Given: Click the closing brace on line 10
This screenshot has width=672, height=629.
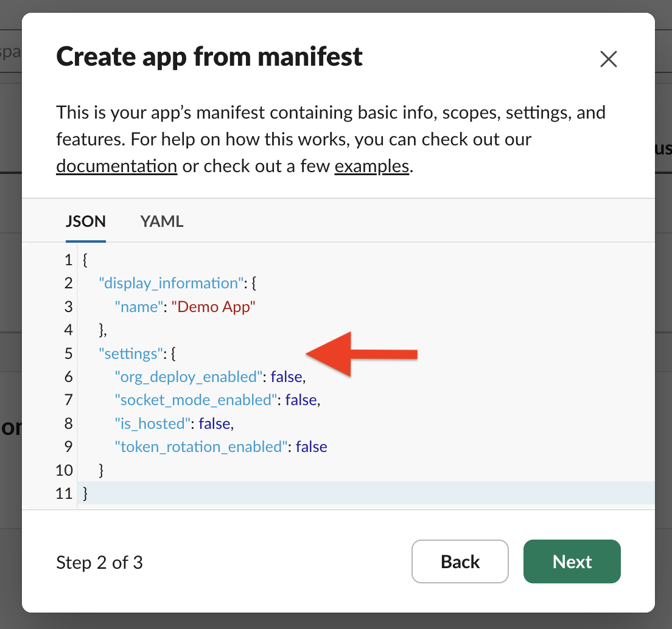Looking at the screenshot, I should [x=102, y=470].
